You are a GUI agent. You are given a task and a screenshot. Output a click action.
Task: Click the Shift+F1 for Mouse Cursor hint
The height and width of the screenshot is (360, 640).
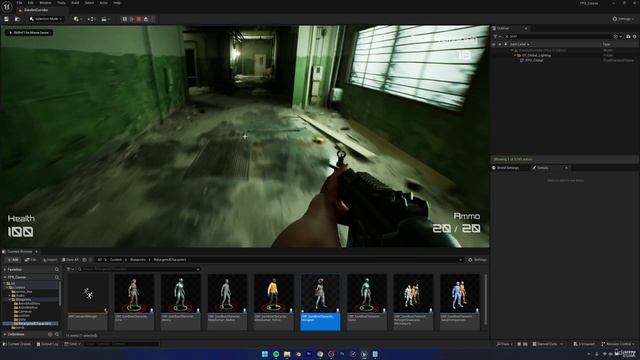pos(29,32)
